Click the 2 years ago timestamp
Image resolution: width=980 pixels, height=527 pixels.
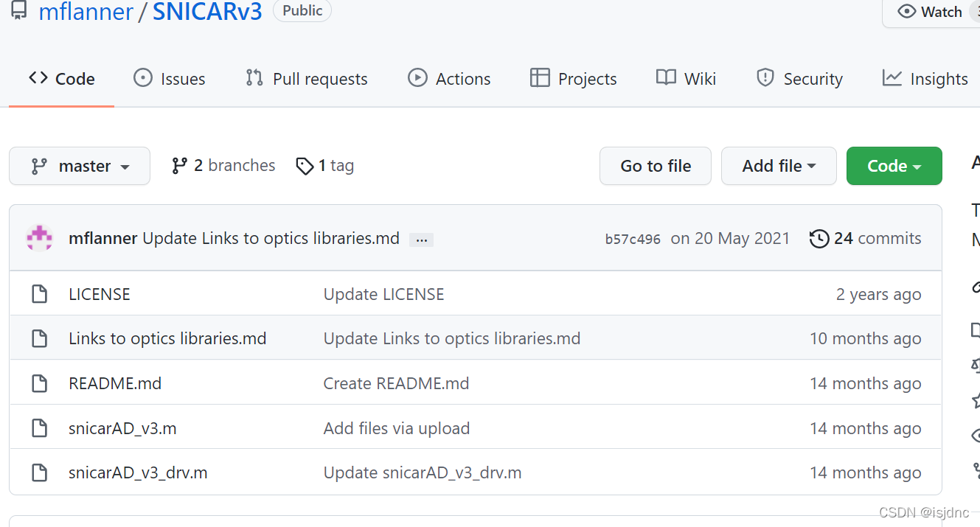point(879,294)
